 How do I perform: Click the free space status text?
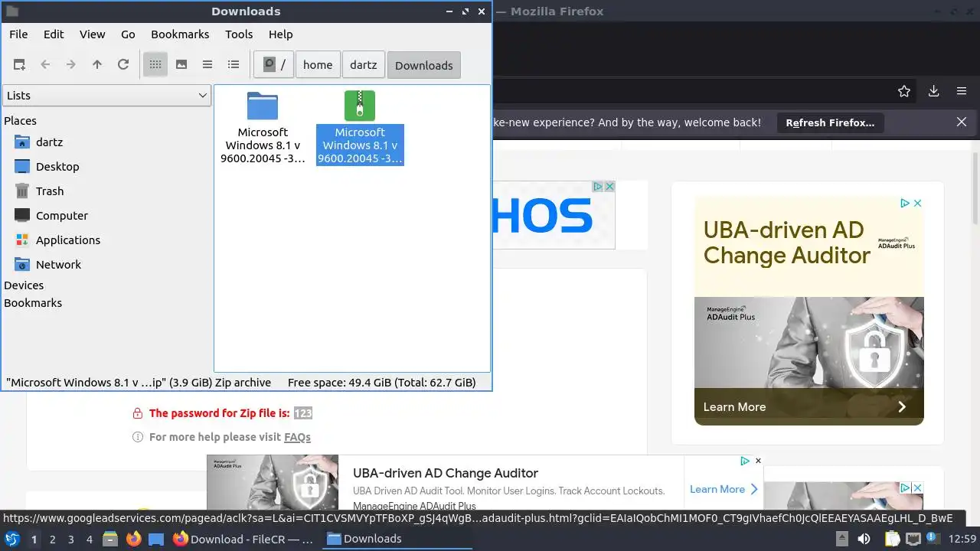coord(381,383)
